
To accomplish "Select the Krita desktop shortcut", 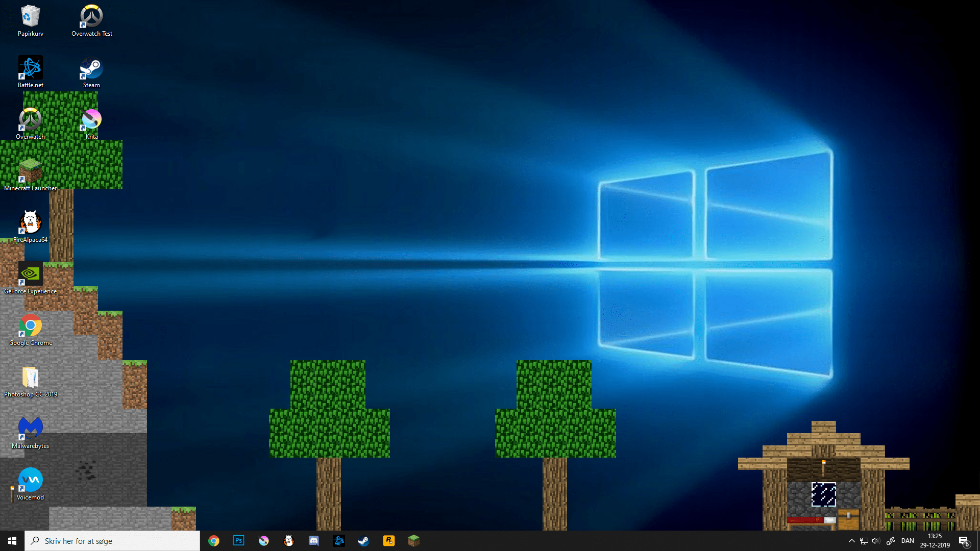I will tap(91, 120).
